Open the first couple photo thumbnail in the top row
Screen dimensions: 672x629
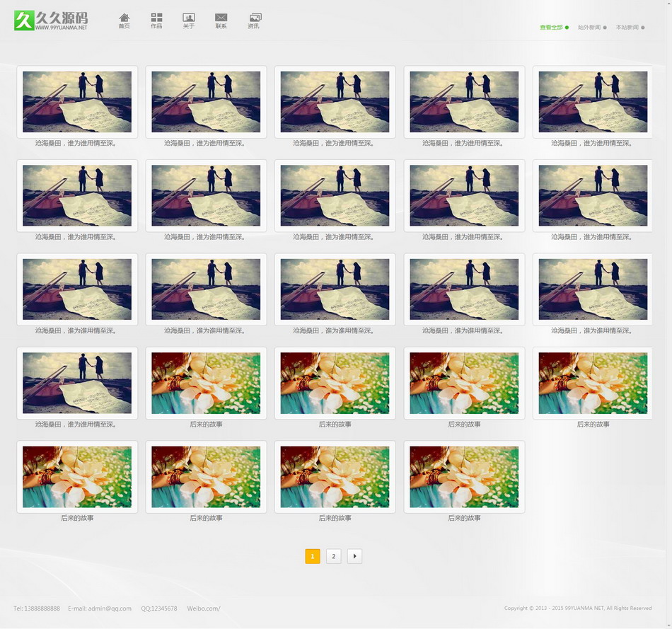[77, 102]
